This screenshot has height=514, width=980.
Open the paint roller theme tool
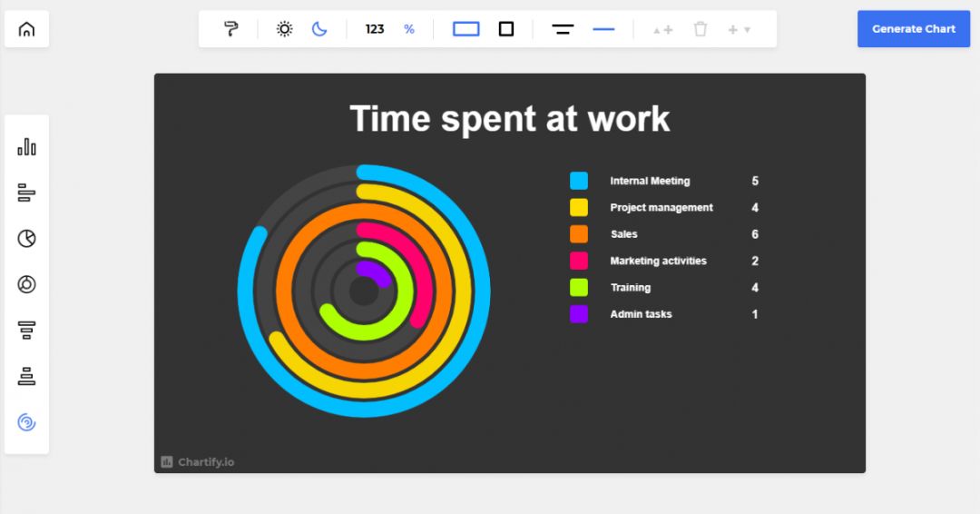tap(231, 29)
